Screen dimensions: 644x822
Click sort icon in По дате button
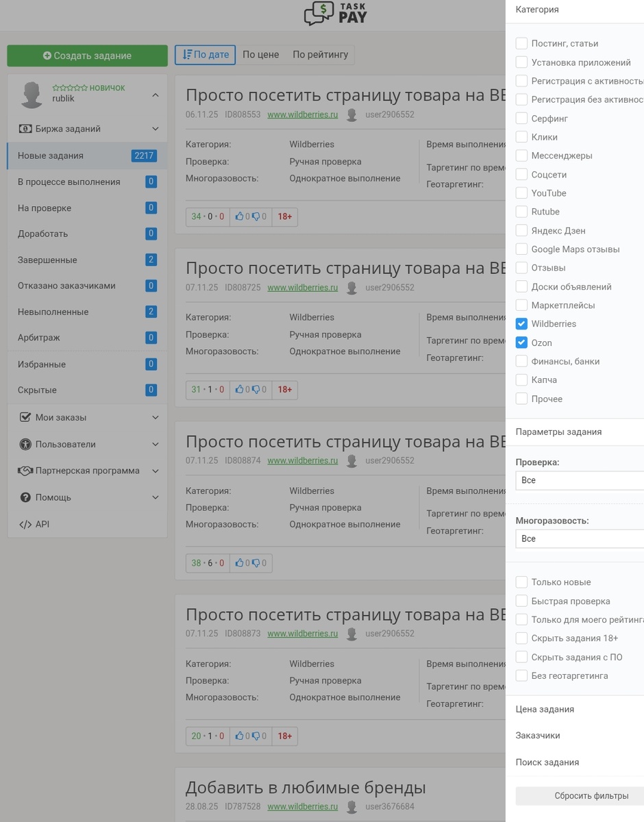pos(187,54)
